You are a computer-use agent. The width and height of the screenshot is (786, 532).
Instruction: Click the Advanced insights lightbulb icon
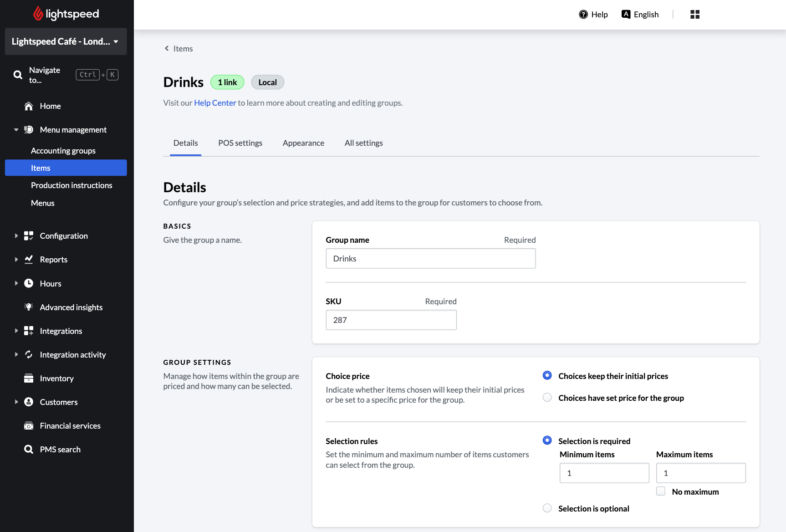(x=29, y=307)
